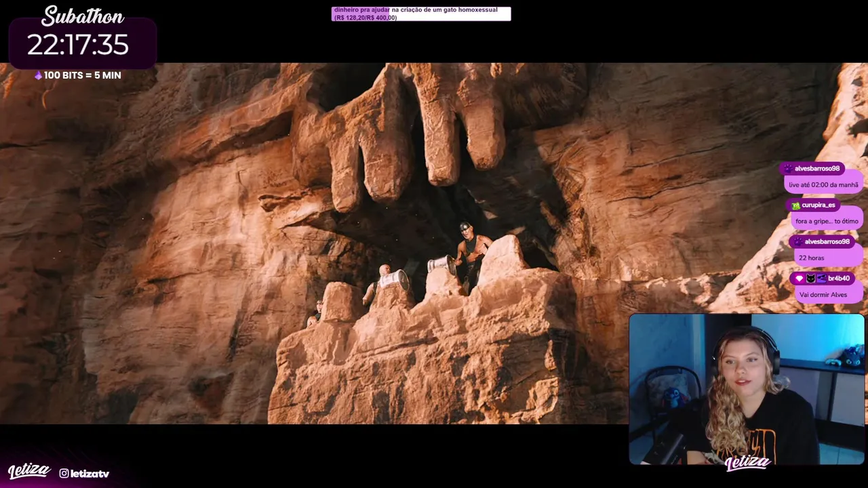The image size is (868, 488).
Task: Click the Instagram icon beside letizatv
Action: [x=64, y=473]
